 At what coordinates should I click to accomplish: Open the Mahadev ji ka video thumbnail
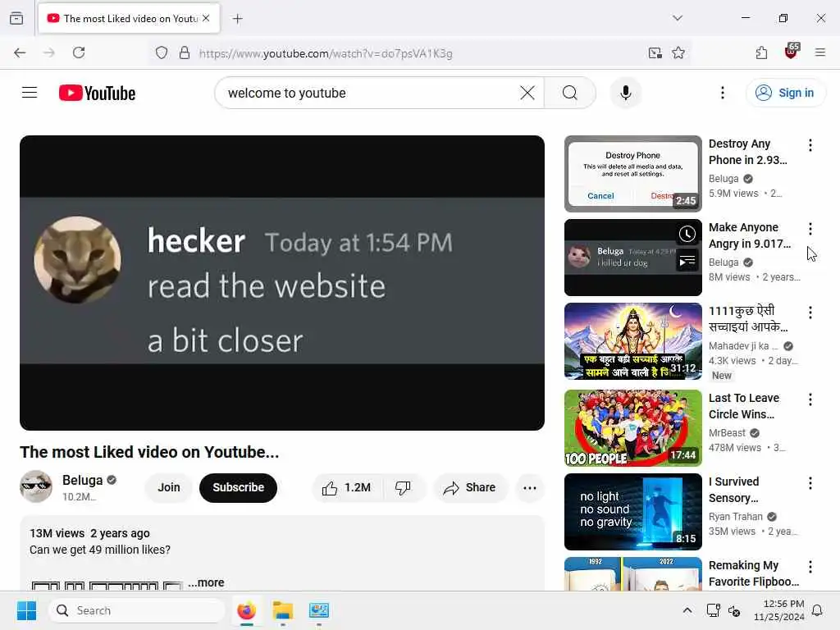click(x=632, y=340)
